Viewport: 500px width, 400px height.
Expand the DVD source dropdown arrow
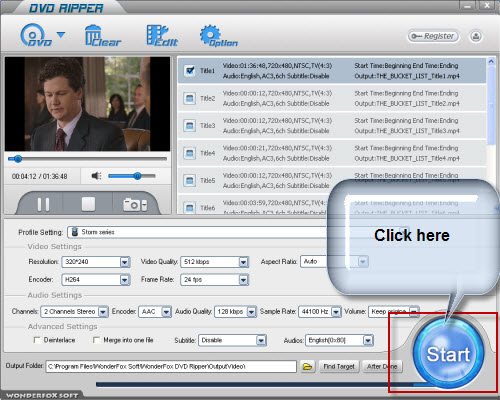(x=61, y=34)
